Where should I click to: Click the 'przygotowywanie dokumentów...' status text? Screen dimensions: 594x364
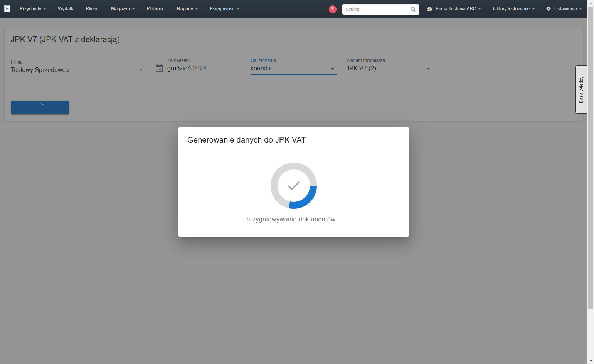(x=294, y=220)
